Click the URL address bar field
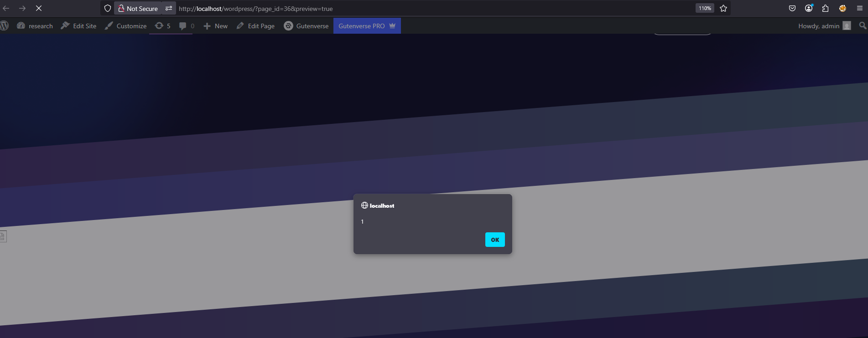 [x=411, y=8]
